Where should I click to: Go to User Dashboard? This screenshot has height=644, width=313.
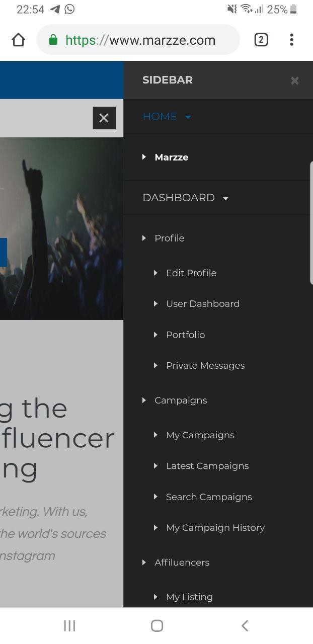(x=202, y=304)
